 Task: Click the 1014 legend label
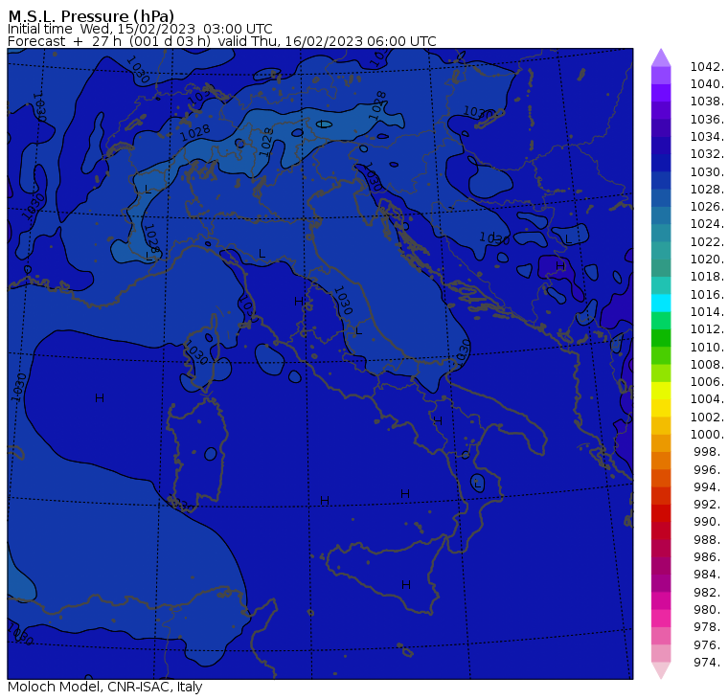pos(707,311)
